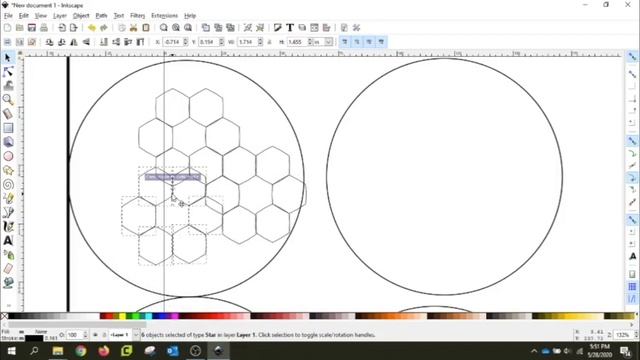
Task: Select the Text tool in the toolbox
Action: coord(8,241)
